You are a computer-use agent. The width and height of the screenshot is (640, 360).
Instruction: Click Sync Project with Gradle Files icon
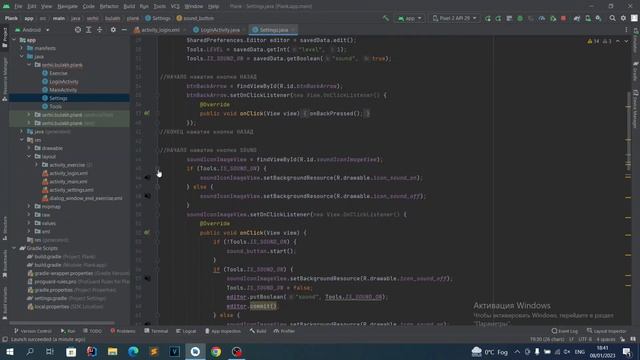point(577,18)
